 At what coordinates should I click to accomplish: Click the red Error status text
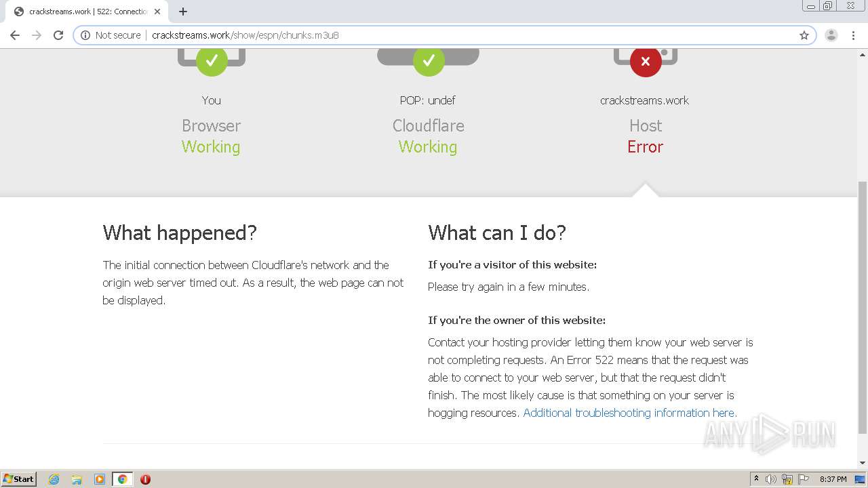tap(645, 146)
